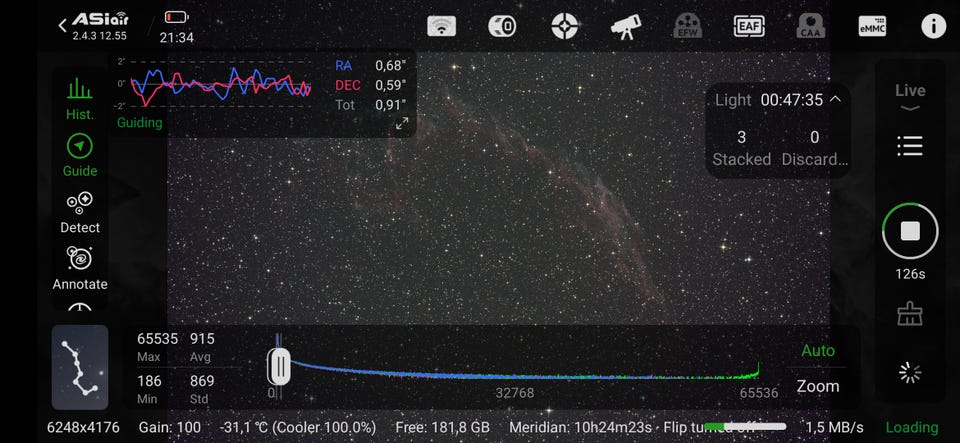Click the Gain: 100 status entry
Image resolution: width=960 pixels, height=443 pixels.
point(170,427)
